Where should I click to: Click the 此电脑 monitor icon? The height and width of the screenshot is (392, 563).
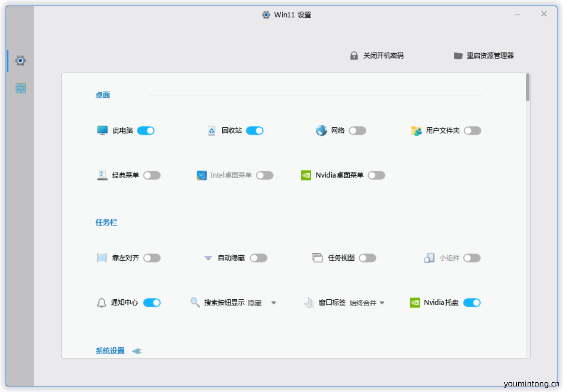tap(102, 130)
